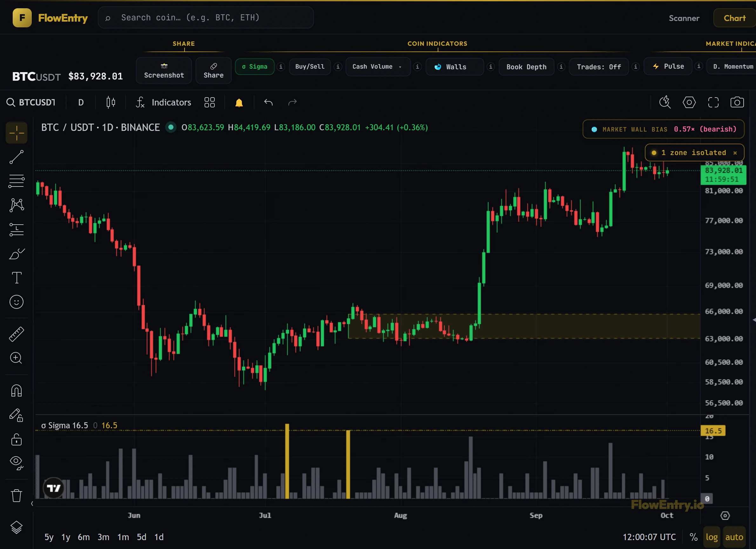Open time axis settings gear icon
The height and width of the screenshot is (549, 756).
click(725, 516)
